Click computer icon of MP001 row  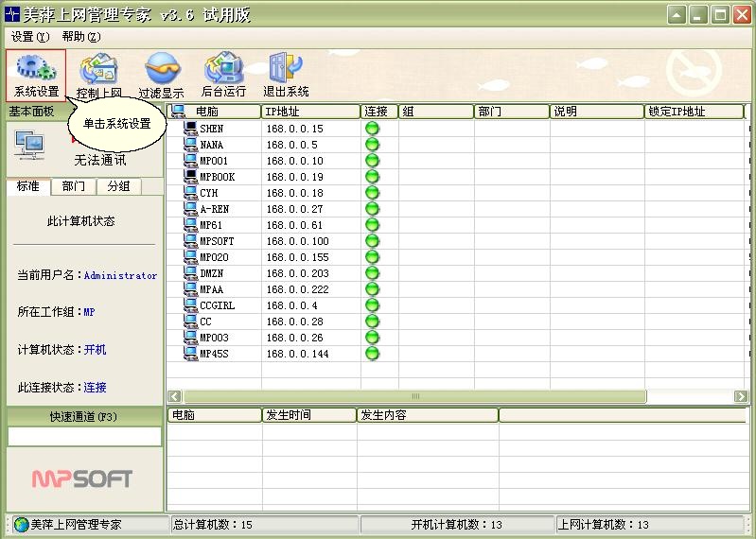[x=190, y=161]
